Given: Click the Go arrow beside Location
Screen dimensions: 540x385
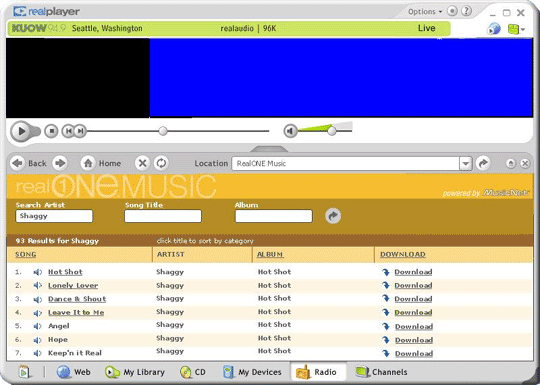Looking at the screenshot, I should 483,163.
